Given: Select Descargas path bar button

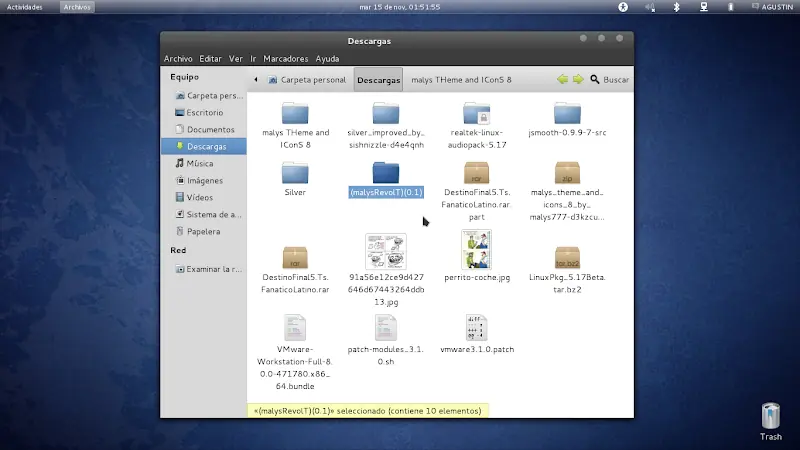Looking at the screenshot, I should pyautogui.click(x=379, y=80).
